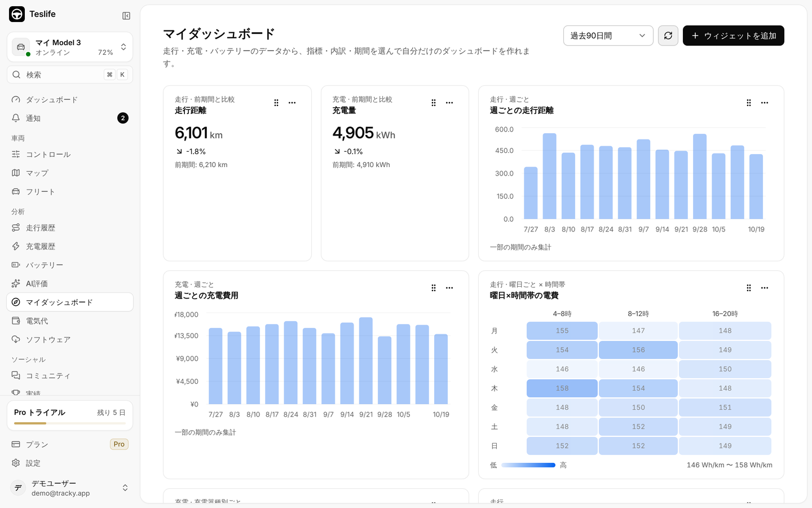
Task: Click the 6,101 km distance value
Action: [x=198, y=133]
